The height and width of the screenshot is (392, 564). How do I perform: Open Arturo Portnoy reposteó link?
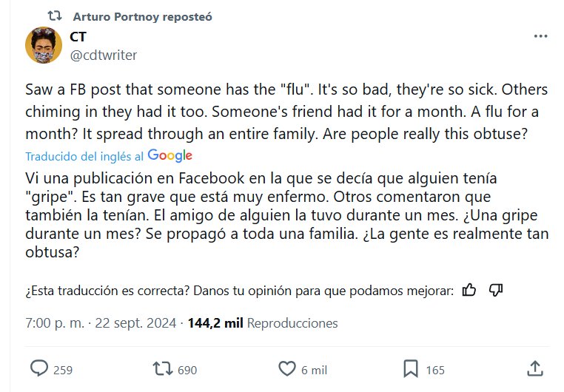click(143, 16)
